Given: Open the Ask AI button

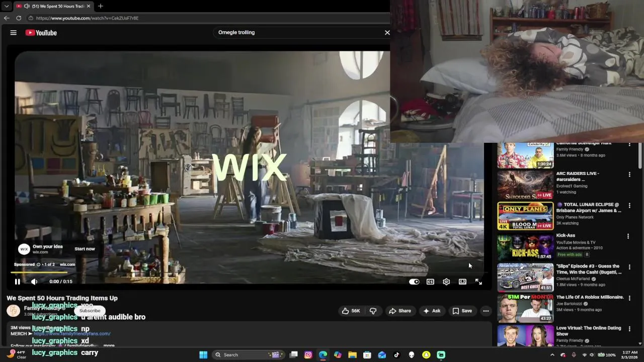Looking at the screenshot, I should tap(432, 311).
